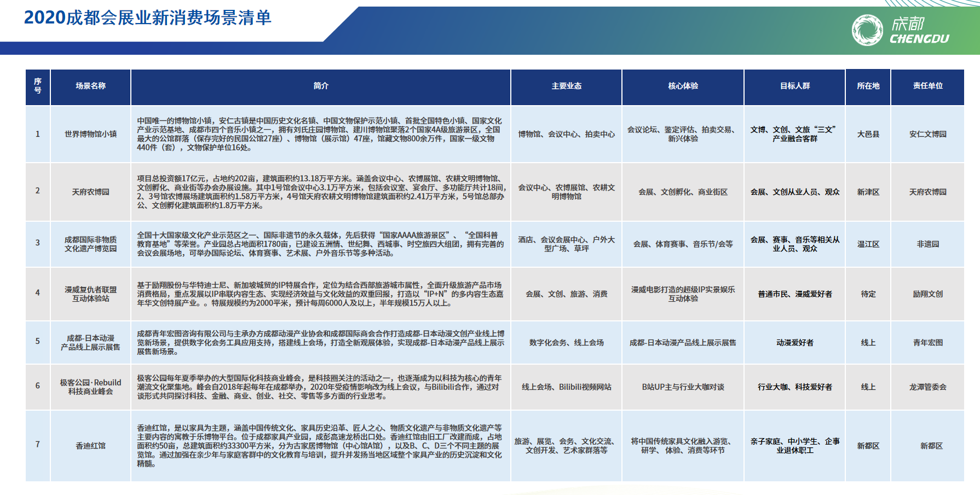Select the cell 行业大咖、科技爱好者

795,387
